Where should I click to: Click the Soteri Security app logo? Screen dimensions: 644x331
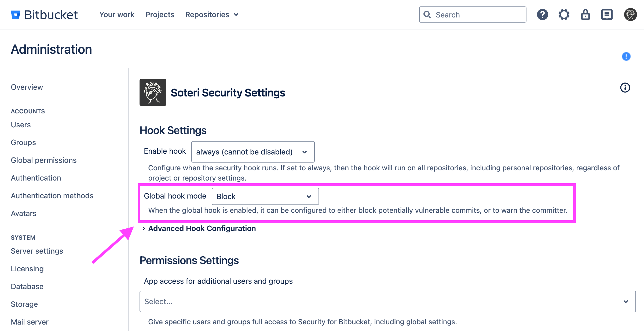153,92
